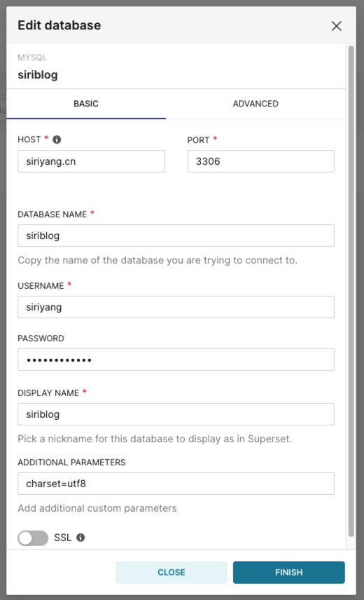Select the DATABASE NAME input field
364x600 pixels.
(x=176, y=236)
